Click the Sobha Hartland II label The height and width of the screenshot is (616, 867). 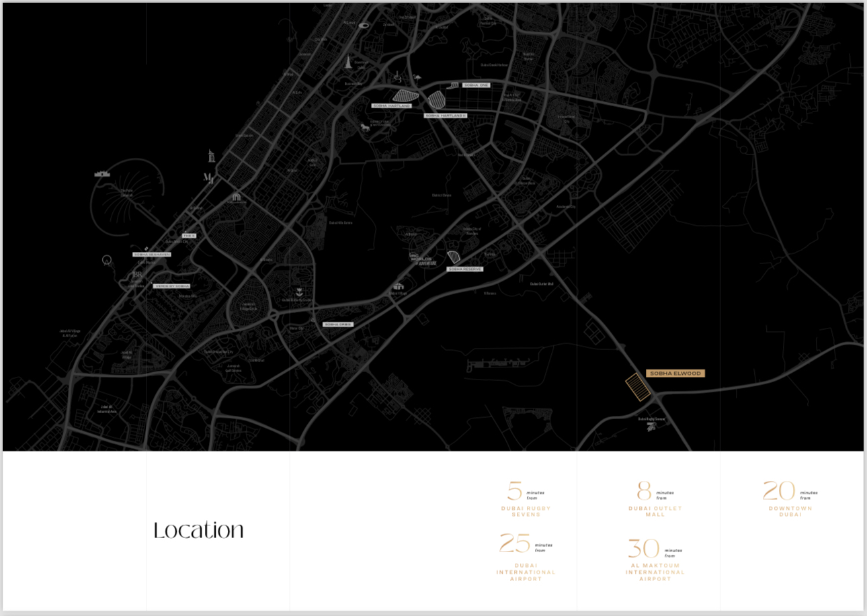[x=446, y=116]
